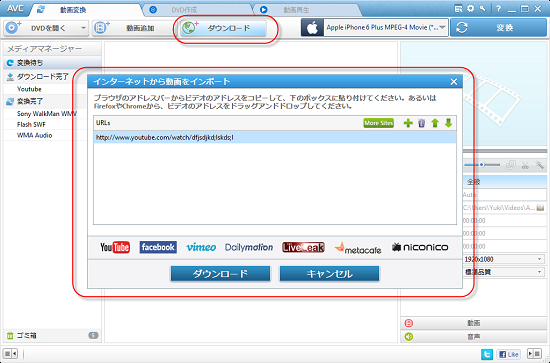Toggle the left panel icon in status bar
This screenshot has height=363, width=550.
tap(10, 354)
